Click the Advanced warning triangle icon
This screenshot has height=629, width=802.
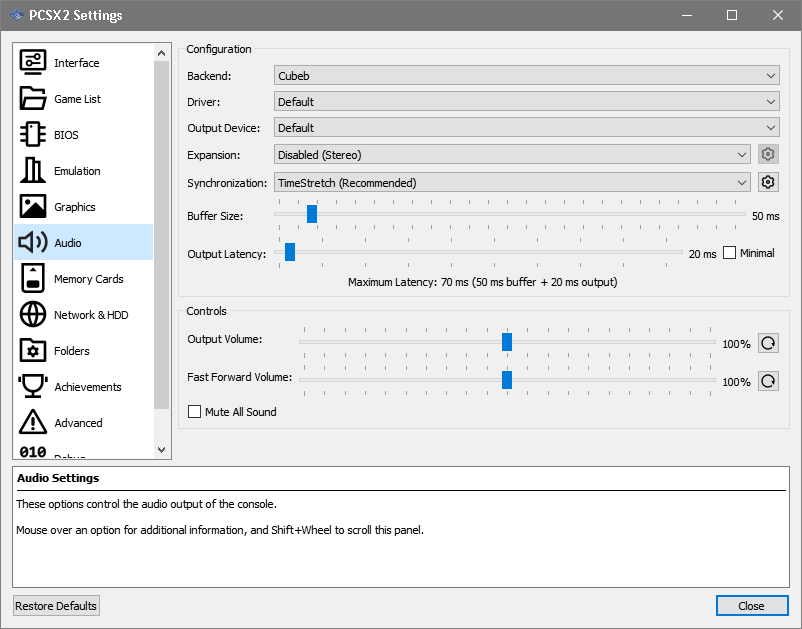(33, 422)
